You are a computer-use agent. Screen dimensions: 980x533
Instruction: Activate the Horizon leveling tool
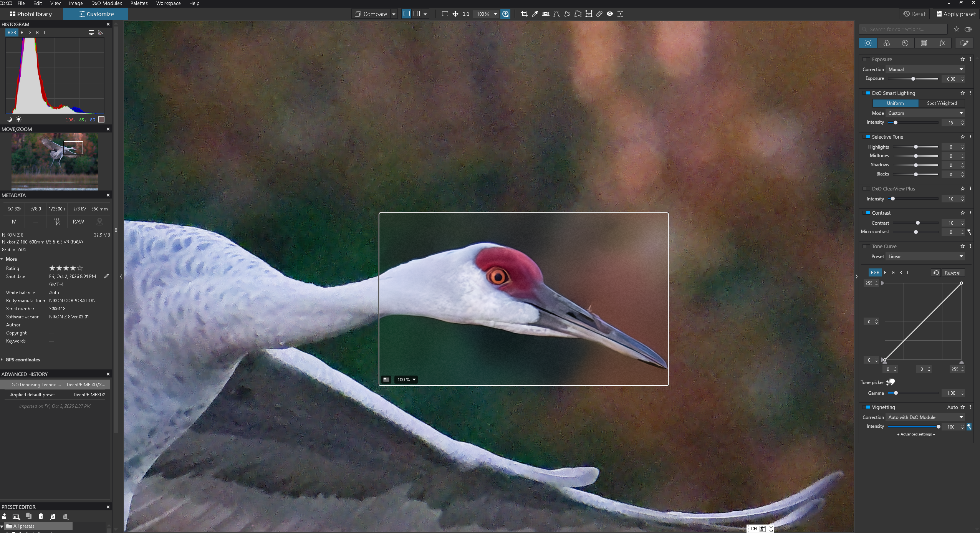click(546, 14)
